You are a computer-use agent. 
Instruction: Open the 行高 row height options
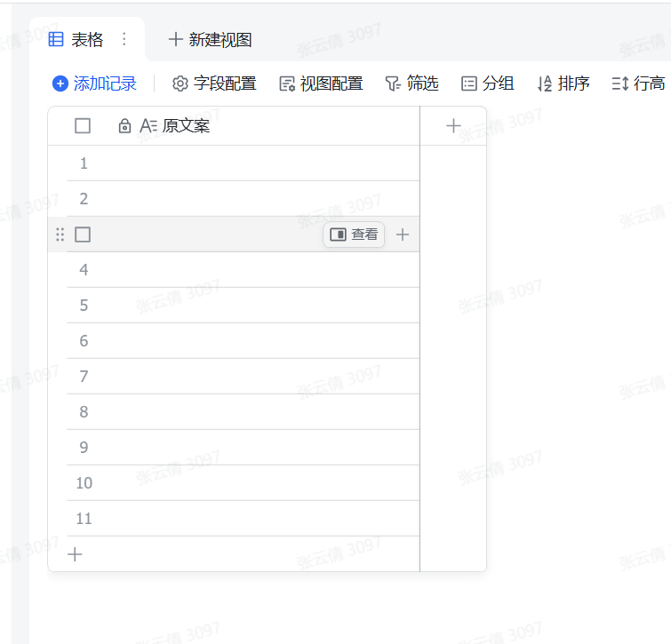[638, 83]
